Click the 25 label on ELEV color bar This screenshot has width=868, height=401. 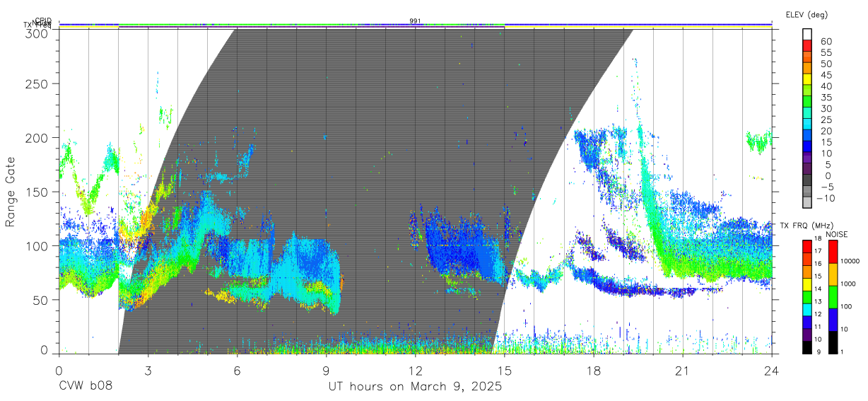826,120
